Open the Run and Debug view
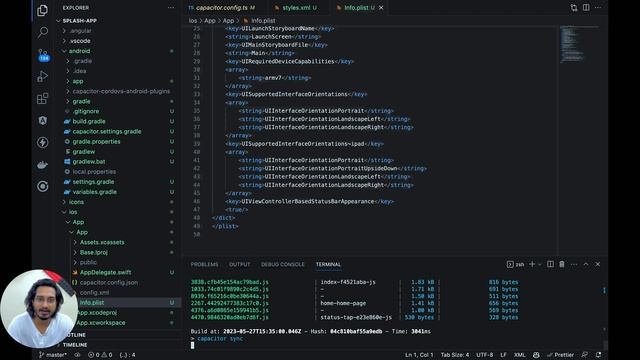Image resolution: width=640 pixels, height=360 pixels. point(42,76)
